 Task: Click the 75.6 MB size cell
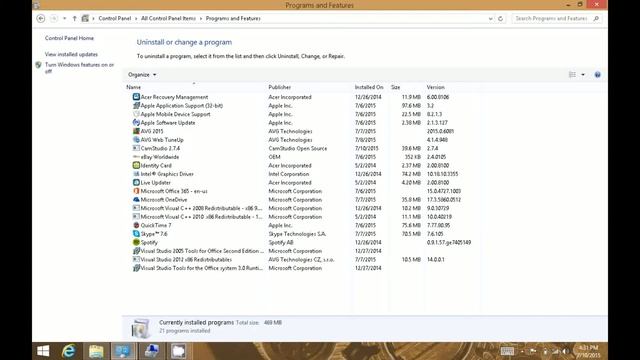(x=411, y=225)
